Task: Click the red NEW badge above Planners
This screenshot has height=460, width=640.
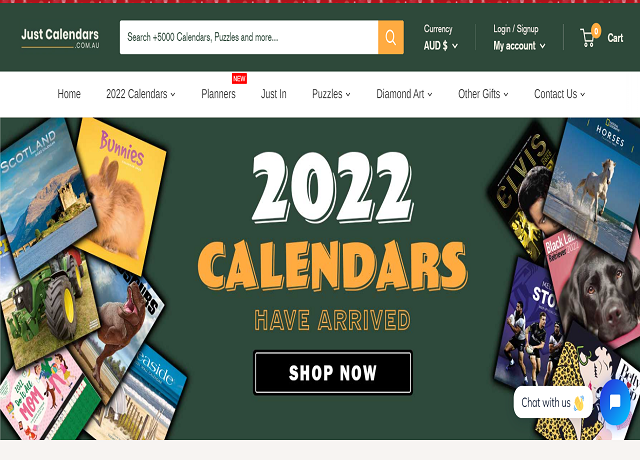Action: pyautogui.click(x=239, y=78)
